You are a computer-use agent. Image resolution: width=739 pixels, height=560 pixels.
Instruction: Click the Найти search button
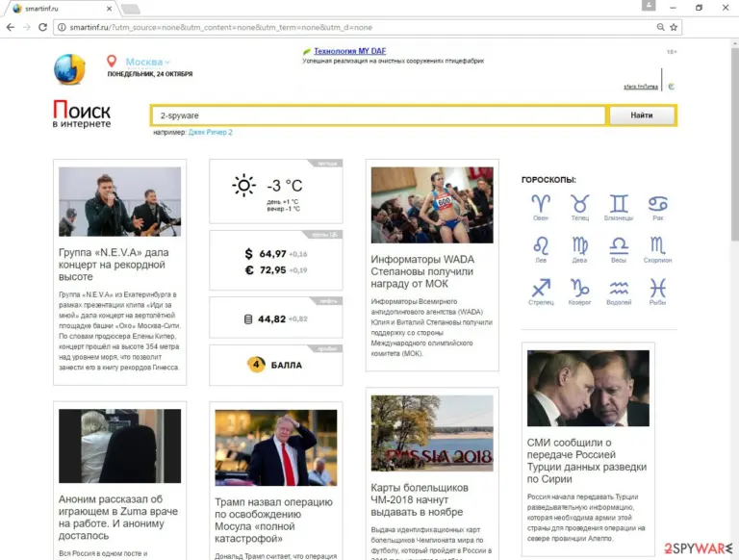(642, 115)
